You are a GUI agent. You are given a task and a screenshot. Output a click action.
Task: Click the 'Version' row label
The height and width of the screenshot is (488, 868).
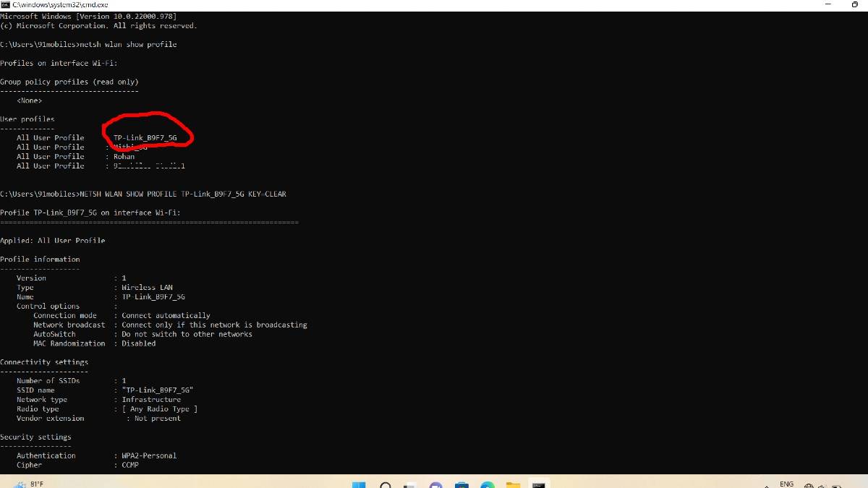point(31,278)
